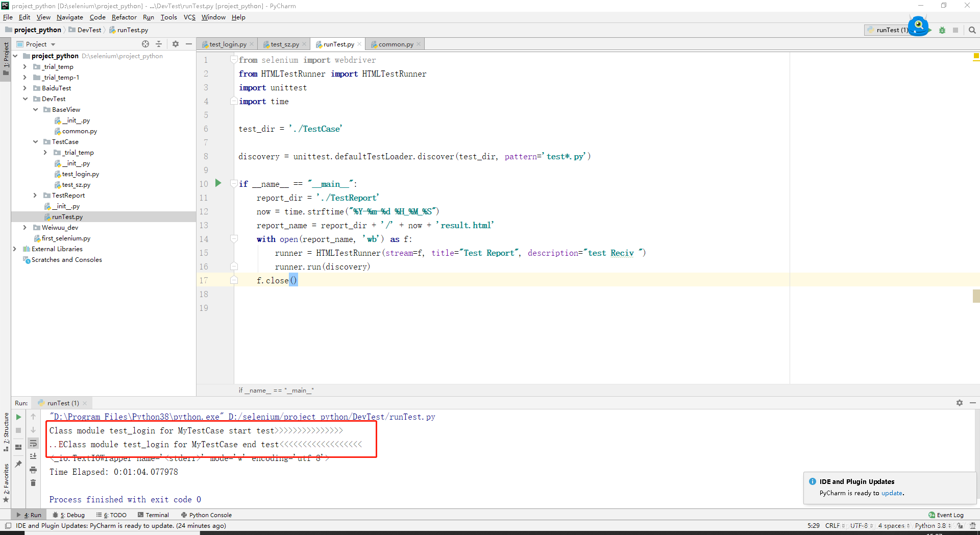Select first_selenium.py in project tree
Screen dimensions: 980x535
pos(66,238)
